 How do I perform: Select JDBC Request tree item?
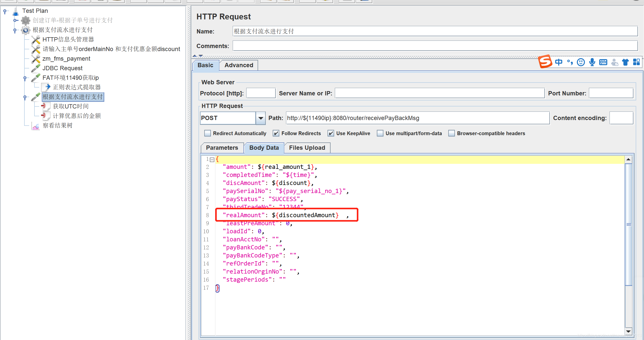62,68
